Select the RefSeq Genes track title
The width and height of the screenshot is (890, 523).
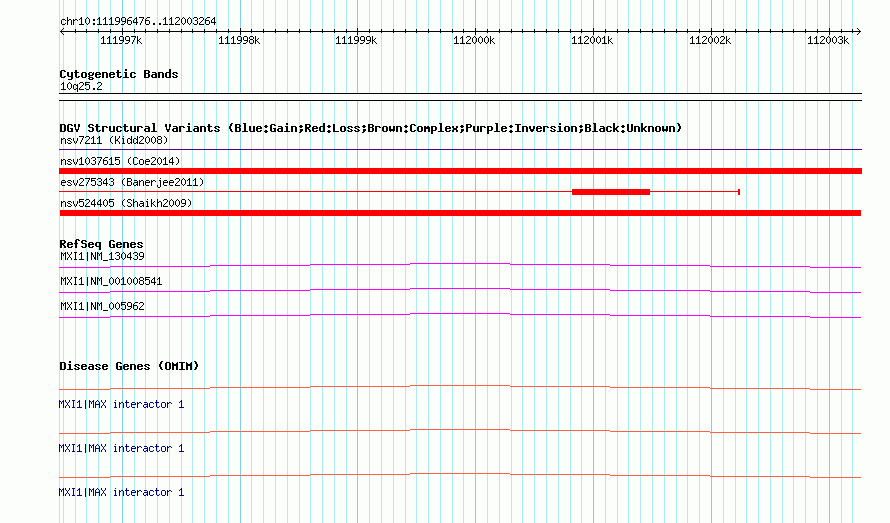coord(102,244)
